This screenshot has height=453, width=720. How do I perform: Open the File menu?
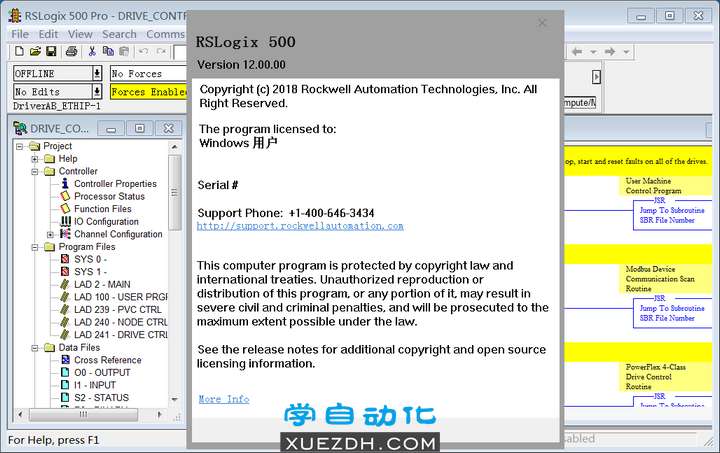click(x=20, y=34)
